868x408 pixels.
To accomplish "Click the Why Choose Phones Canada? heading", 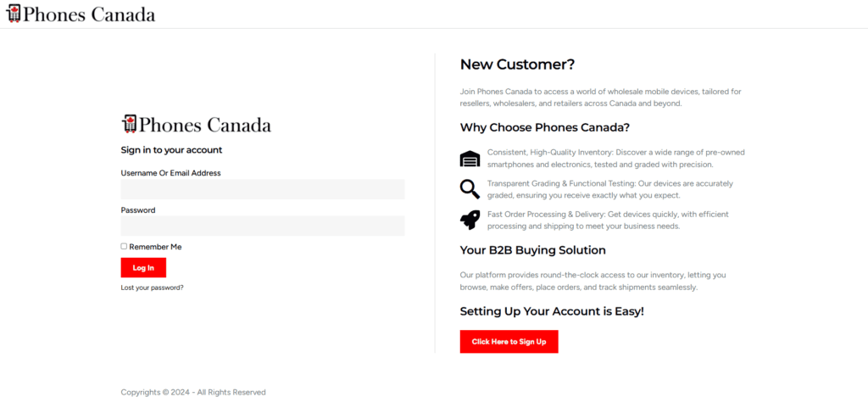I will [x=544, y=128].
